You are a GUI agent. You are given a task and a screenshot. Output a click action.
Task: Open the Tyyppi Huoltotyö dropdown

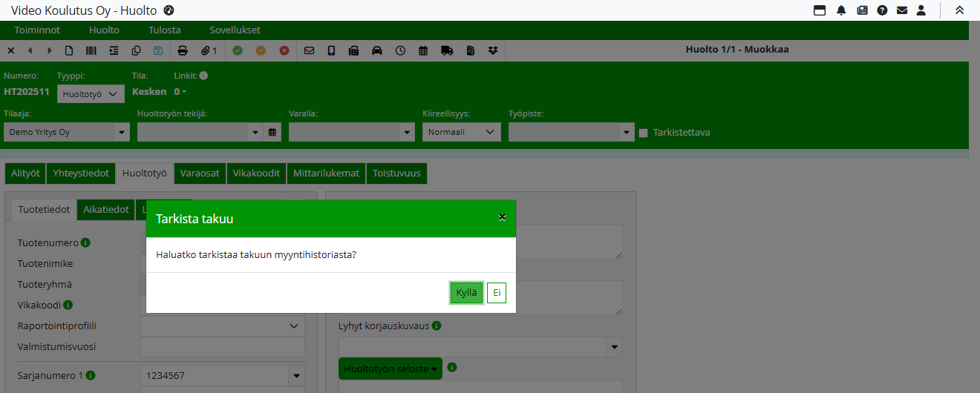coord(91,94)
